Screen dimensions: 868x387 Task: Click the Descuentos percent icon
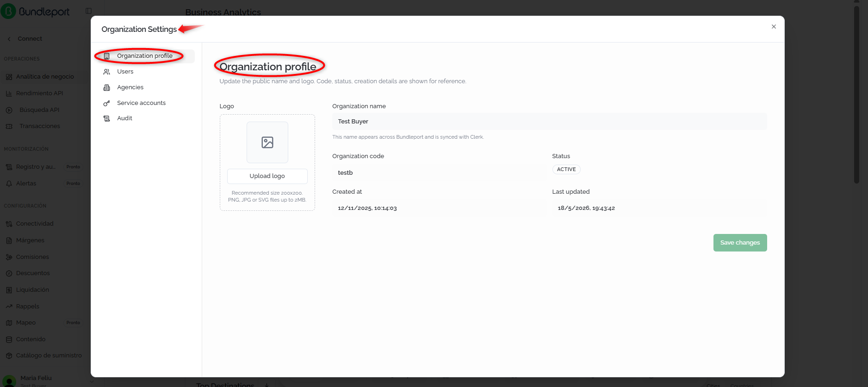coord(9,273)
